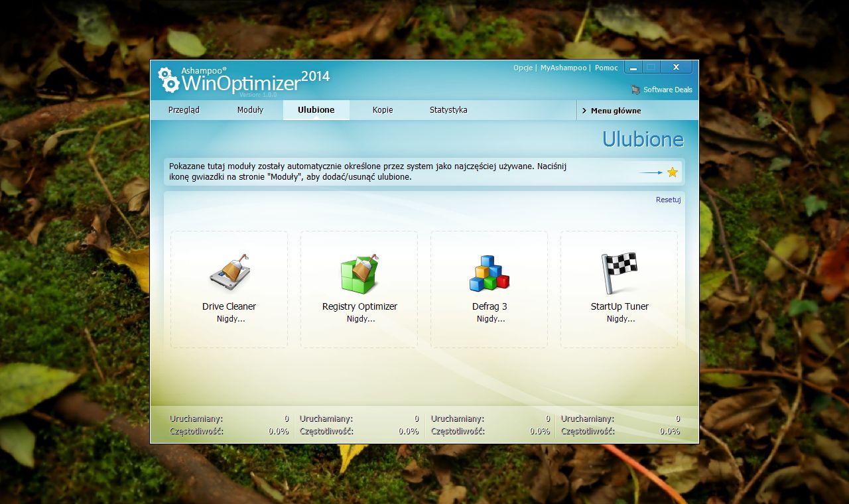The height and width of the screenshot is (504, 849).
Task: Click the Resetuj link
Action: pos(668,200)
